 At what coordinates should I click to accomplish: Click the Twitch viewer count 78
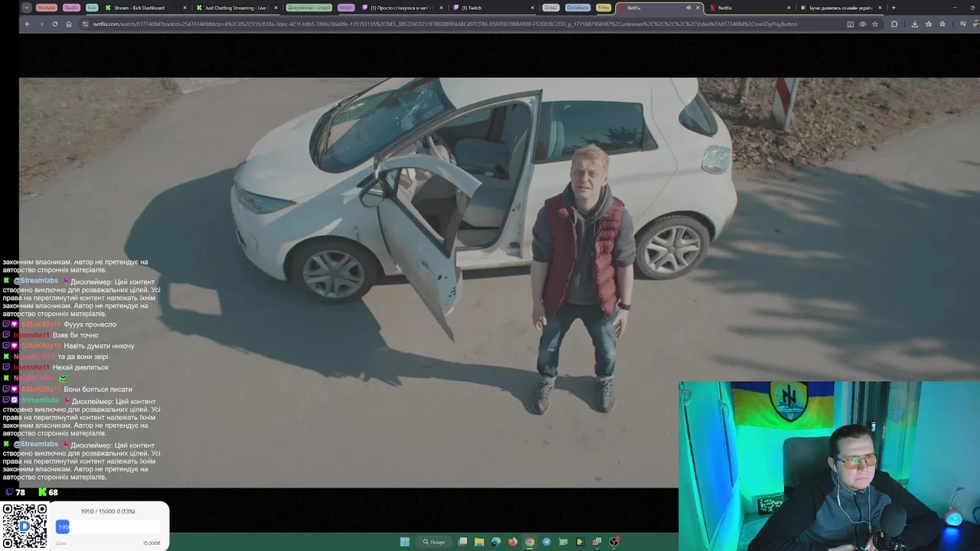(x=15, y=492)
